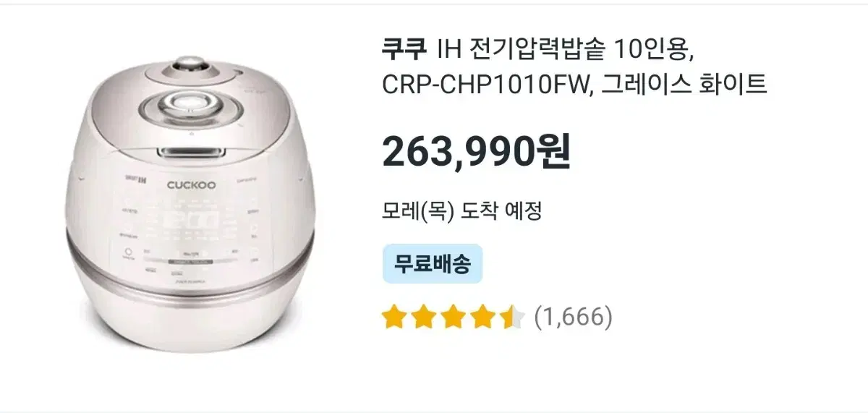
Task: Click the half-filled fifth rating star
Action: (x=513, y=317)
